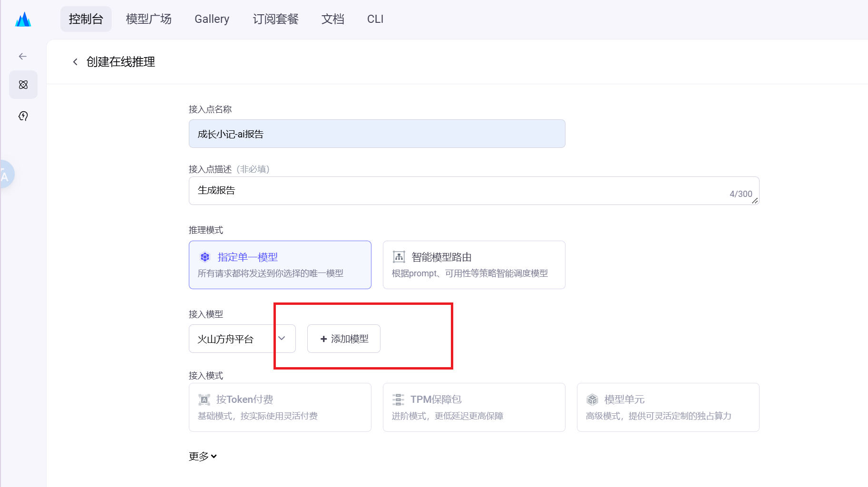This screenshot has height=487, width=868.
Task: Click the 接入点名称 input field
Action: point(377,134)
